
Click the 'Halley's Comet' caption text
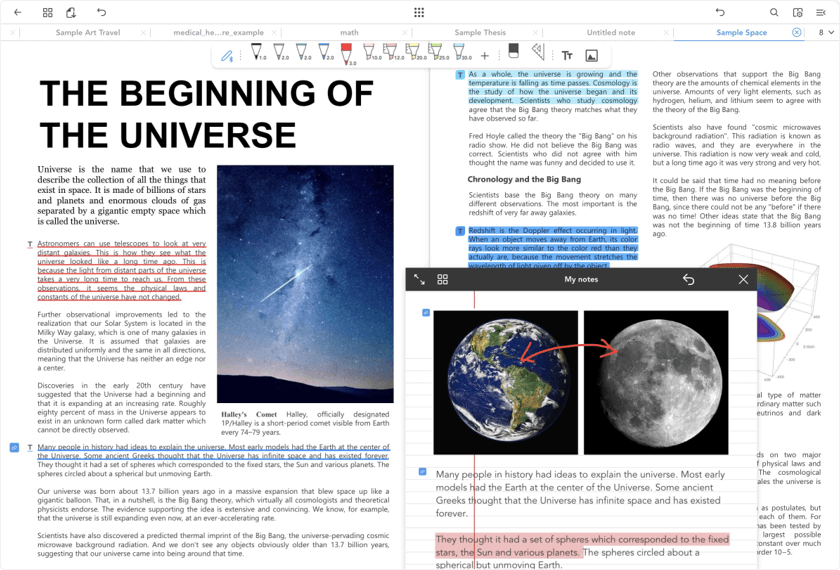(x=305, y=423)
